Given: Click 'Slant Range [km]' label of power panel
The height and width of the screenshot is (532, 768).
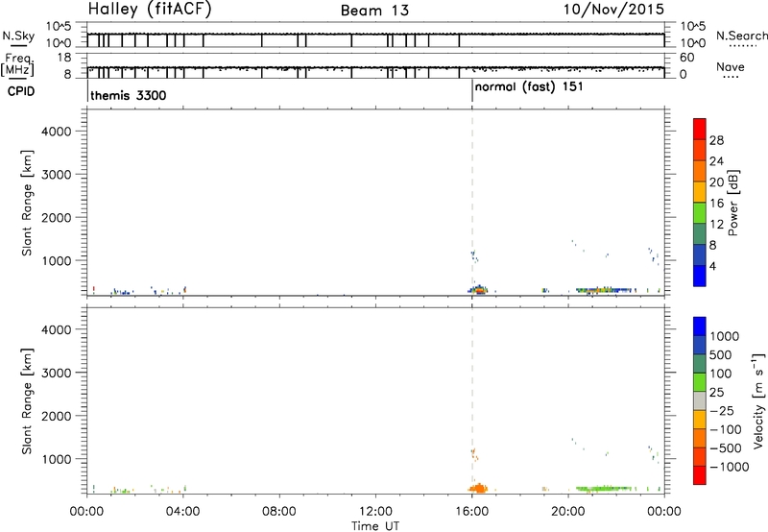Looking at the screenshot, I should (x=27, y=203).
